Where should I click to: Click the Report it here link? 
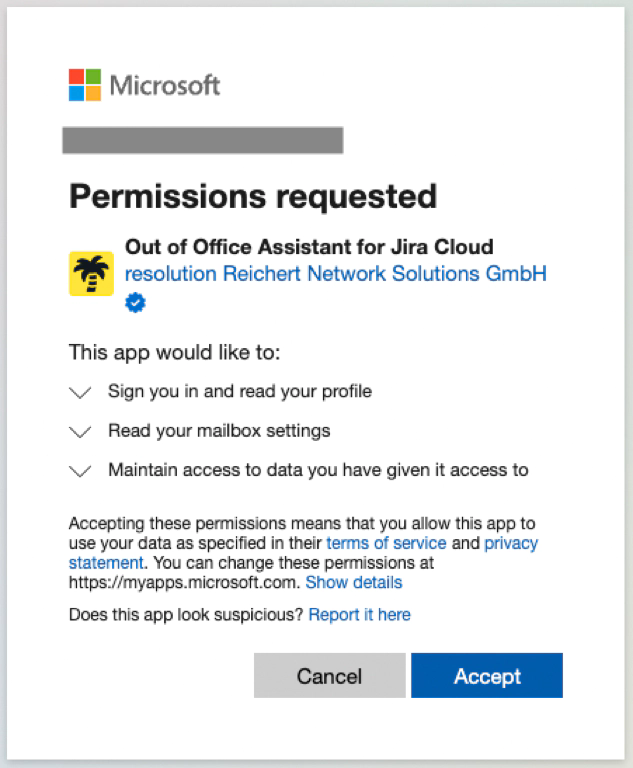point(359,614)
